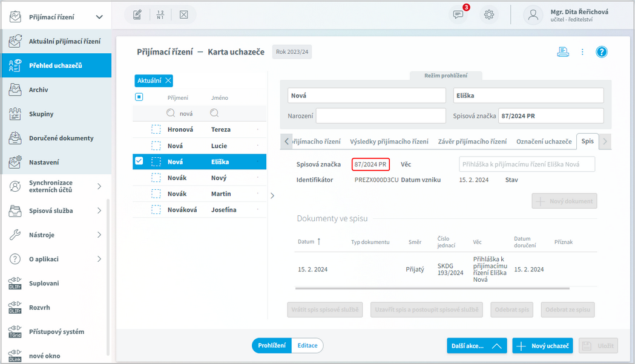Open the blue help question mark

point(601,52)
